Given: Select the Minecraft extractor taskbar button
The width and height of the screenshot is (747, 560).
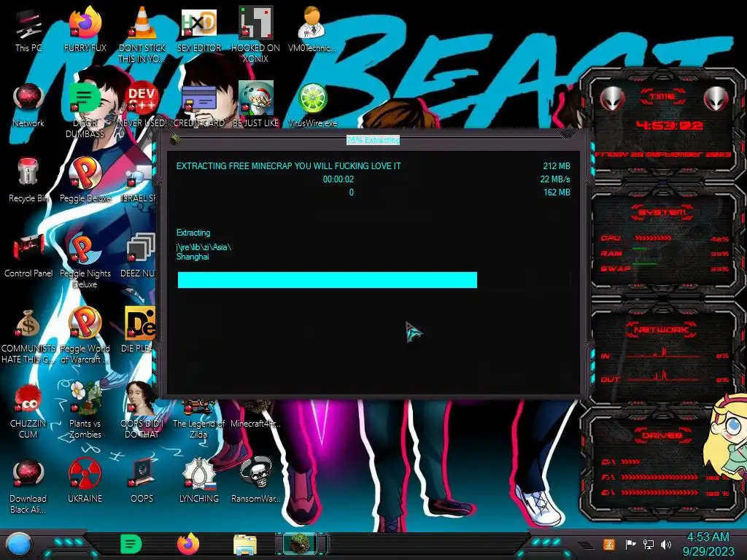Looking at the screenshot, I should coord(301,544).
